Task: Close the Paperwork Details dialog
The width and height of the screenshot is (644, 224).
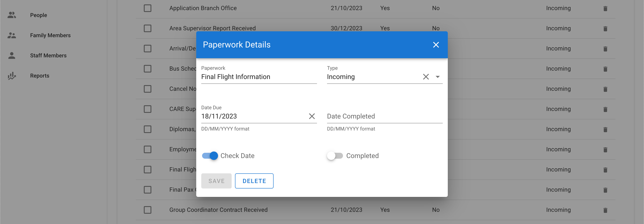Action: [x=436, y=45]
